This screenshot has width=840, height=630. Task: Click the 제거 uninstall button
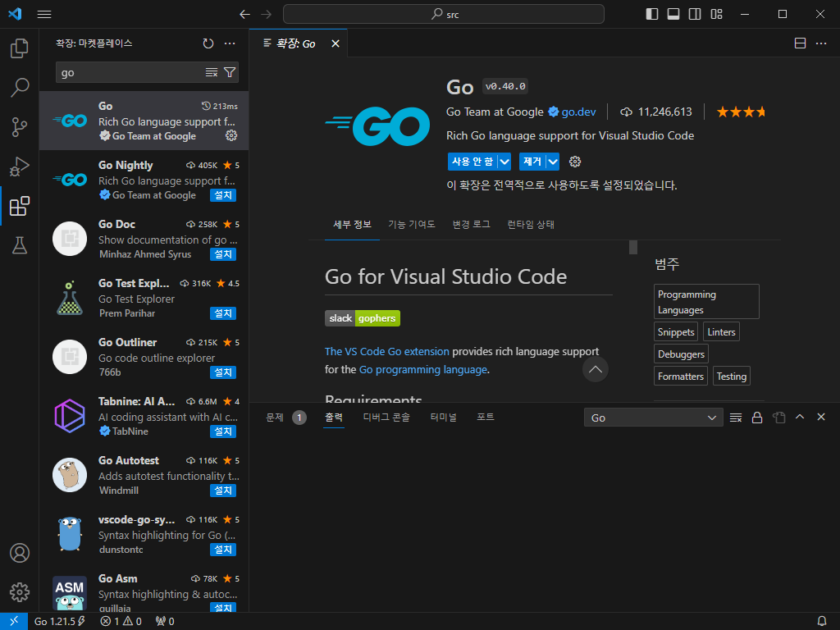coord(532,162)
